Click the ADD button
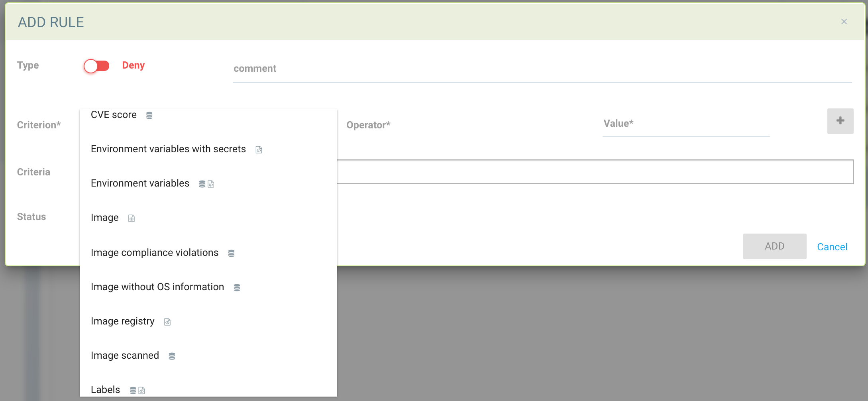Image resolution: width=868 pixels, height=401 pixels. point(774,246)
